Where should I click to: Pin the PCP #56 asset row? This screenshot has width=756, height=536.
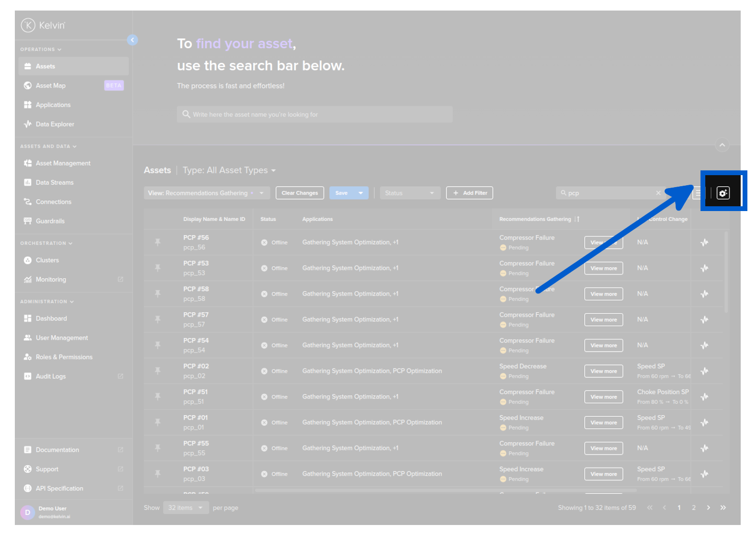tap(157, 242)
